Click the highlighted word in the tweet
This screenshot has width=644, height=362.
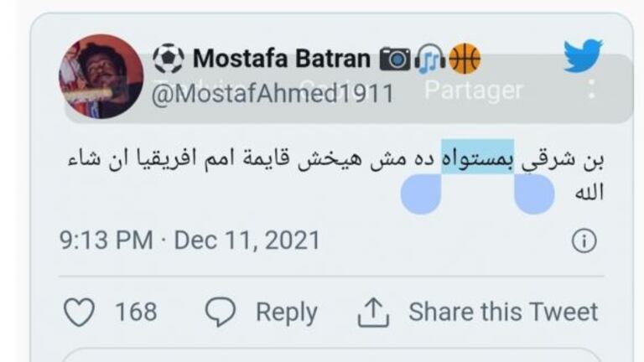coord(478,158)
